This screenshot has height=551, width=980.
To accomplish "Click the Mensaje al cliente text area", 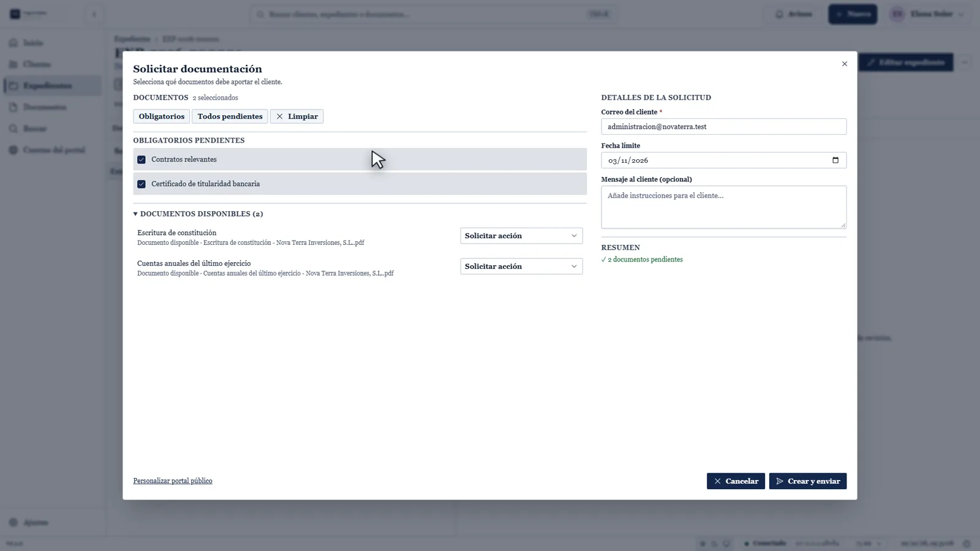I will (724, 207).
